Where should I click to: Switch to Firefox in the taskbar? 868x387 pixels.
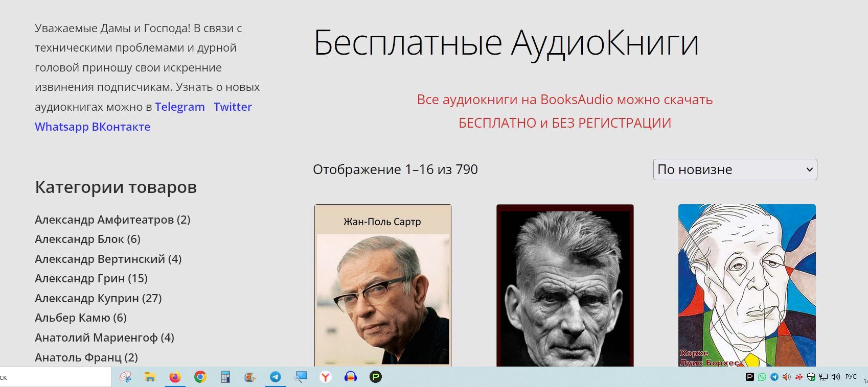(x=175, y=377)
